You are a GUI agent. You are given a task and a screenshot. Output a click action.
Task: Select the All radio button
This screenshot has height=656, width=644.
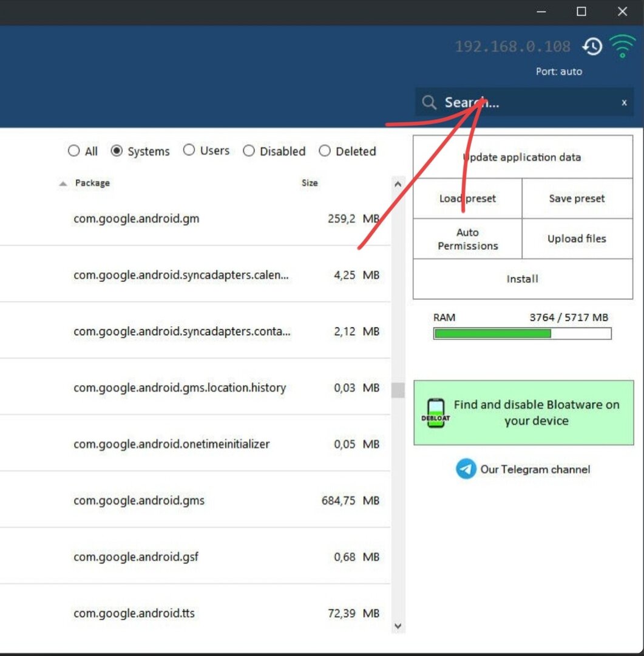pos(74,151)
